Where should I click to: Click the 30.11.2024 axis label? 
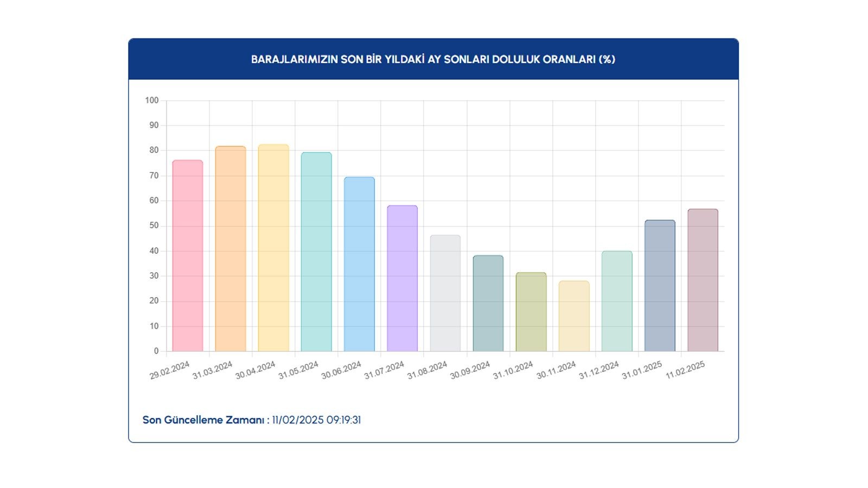pyautogui.click(x=556, y=370)
